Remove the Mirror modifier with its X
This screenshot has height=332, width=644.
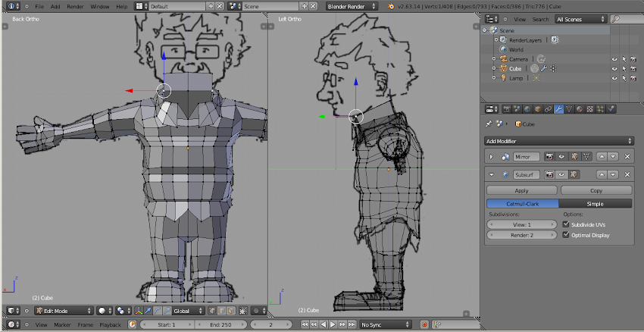627,157
